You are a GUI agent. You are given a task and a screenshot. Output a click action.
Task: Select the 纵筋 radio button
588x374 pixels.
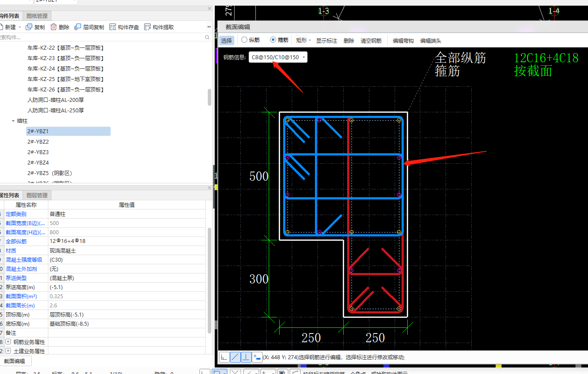[x=244, y=40]
